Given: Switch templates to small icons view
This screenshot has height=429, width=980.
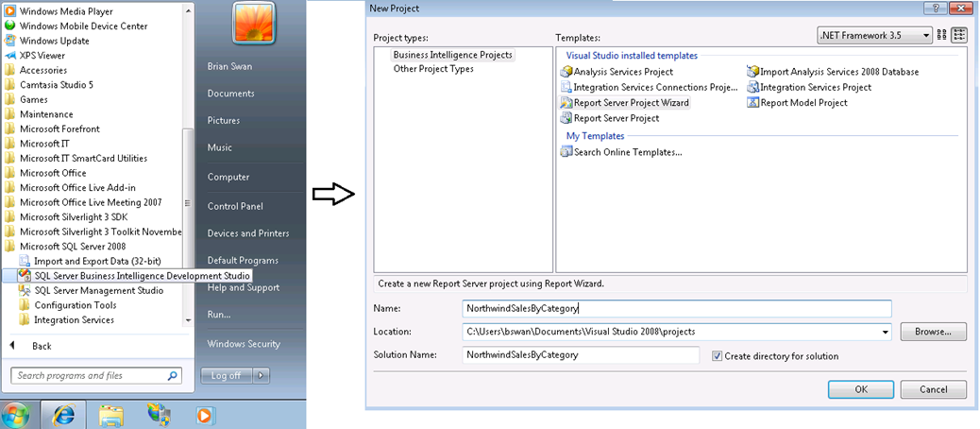Looking at the screenshot, I should (x=958, y=36).
